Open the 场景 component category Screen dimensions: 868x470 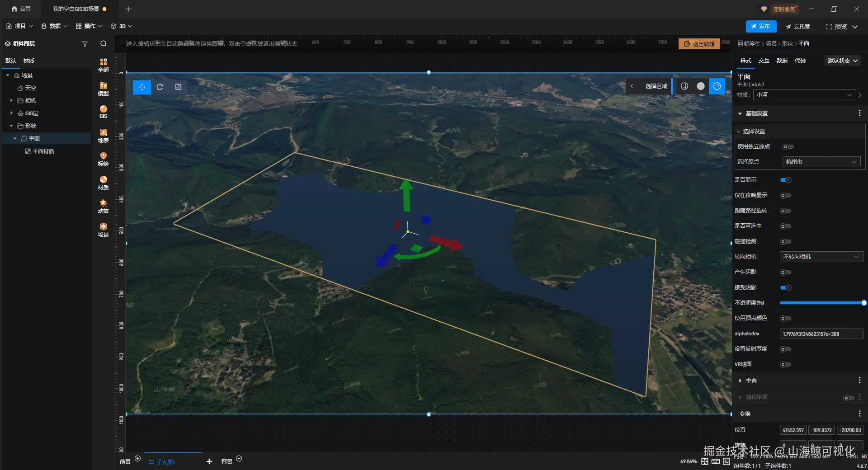(x=104, y=230)
